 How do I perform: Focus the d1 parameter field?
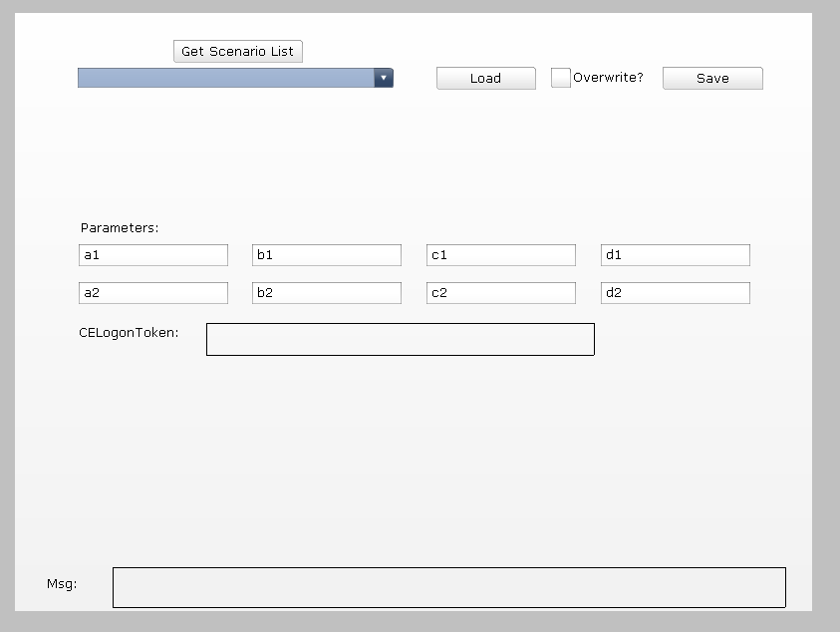coord(676,255)
